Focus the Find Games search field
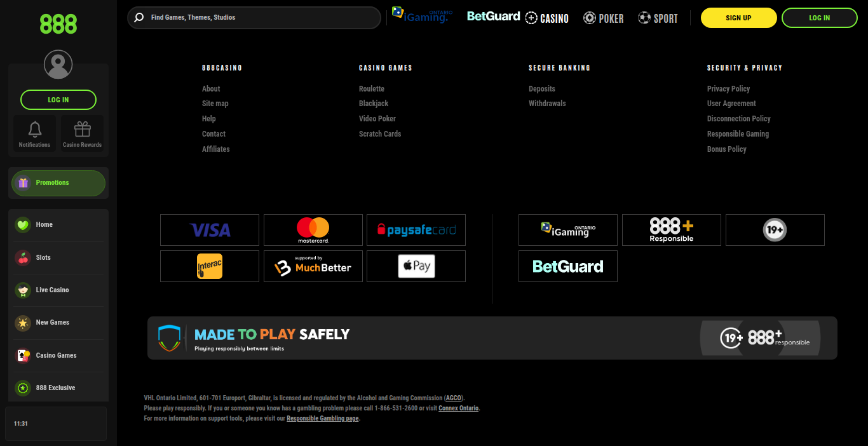 254,18
